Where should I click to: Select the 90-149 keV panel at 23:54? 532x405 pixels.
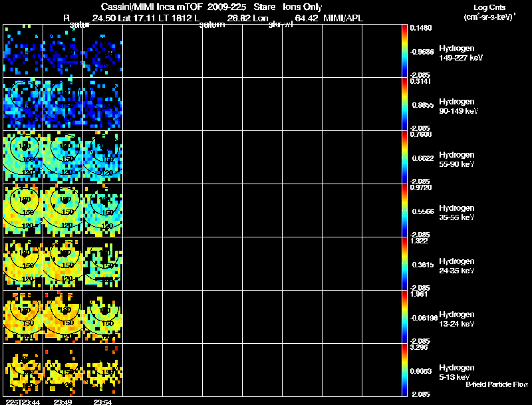pos(103,104)
